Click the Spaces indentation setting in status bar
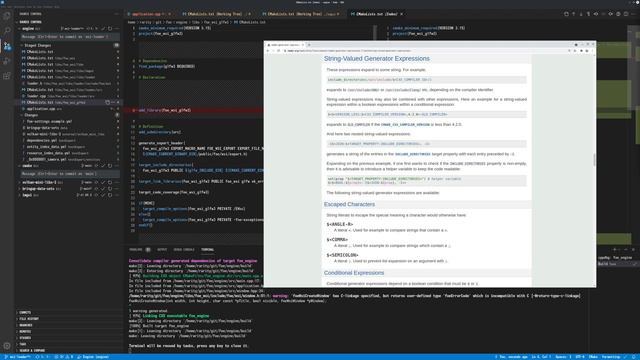This screenshot has width=640, height=360. point(563,357)
